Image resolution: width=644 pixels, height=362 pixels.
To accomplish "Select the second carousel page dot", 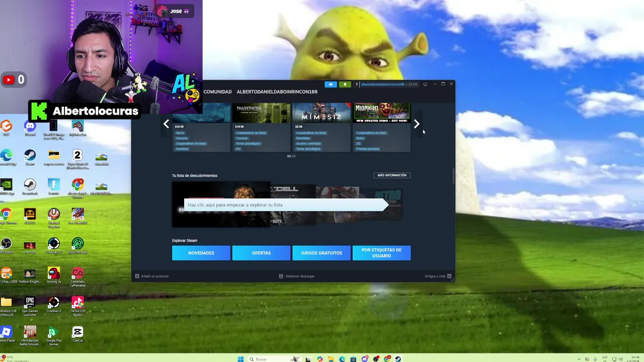I will click(x=294, y=156).
